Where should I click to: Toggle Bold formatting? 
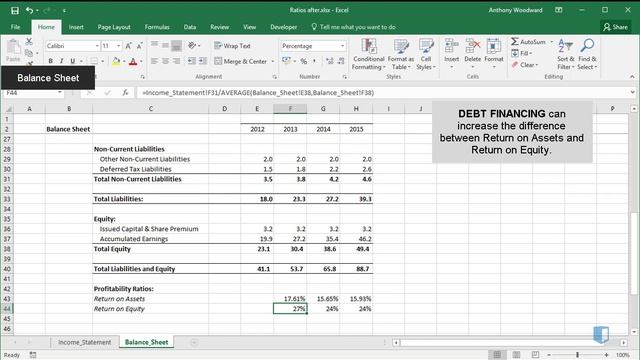pyautogui.click(x=51, y=61)
